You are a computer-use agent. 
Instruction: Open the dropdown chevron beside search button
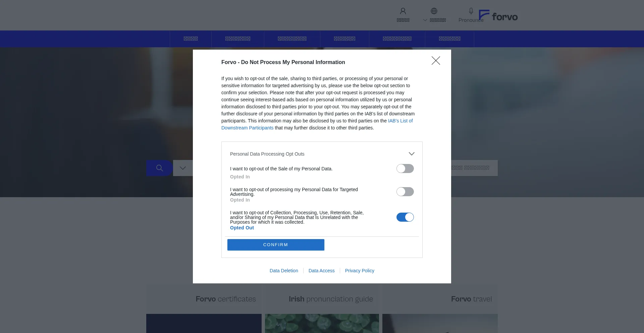click(183, 168)
